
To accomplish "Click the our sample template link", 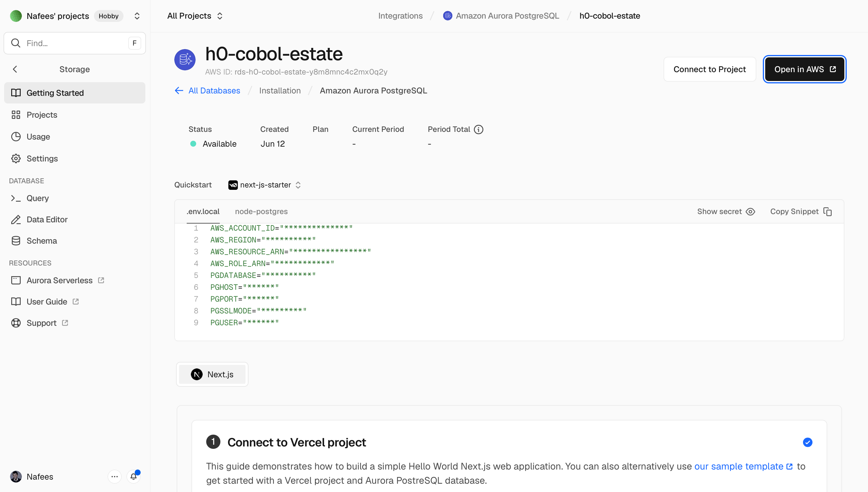I will 743,466.
